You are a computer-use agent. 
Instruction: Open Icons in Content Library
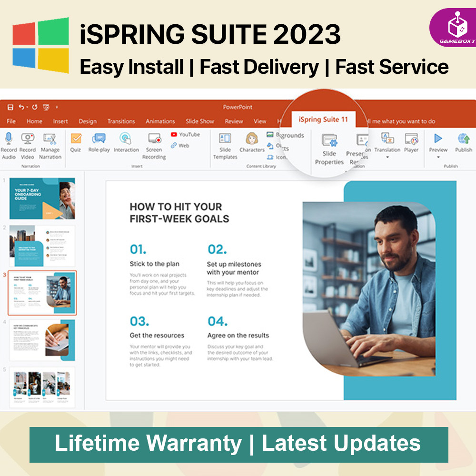(x=277, y=157)
